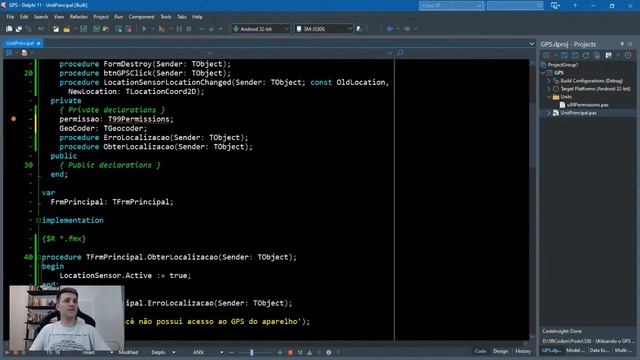Screen dimensions: 640x360
Task: Click the Run Without Debugging icon
Action: pos(162,29)
